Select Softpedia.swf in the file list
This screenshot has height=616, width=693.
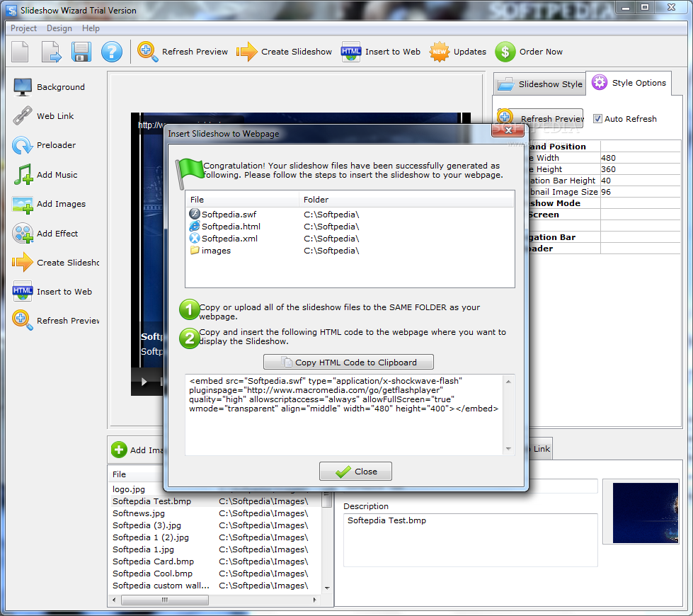coord(350,215)
